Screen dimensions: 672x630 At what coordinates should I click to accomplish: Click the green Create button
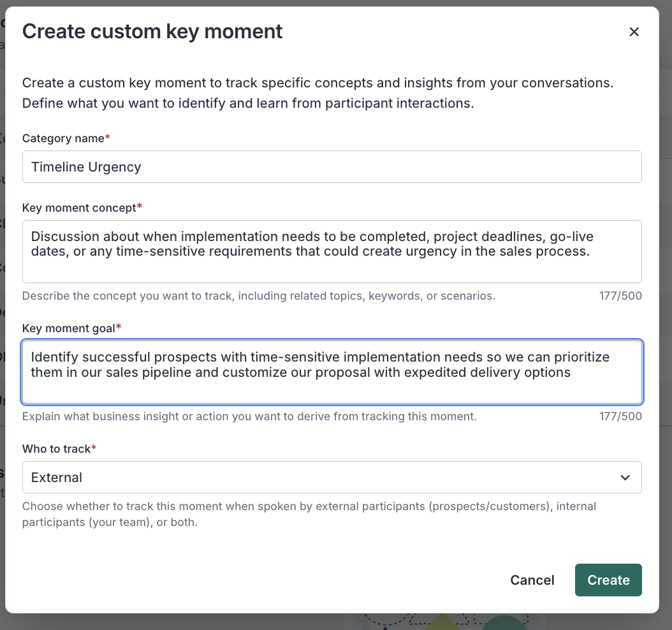(608, 580)
